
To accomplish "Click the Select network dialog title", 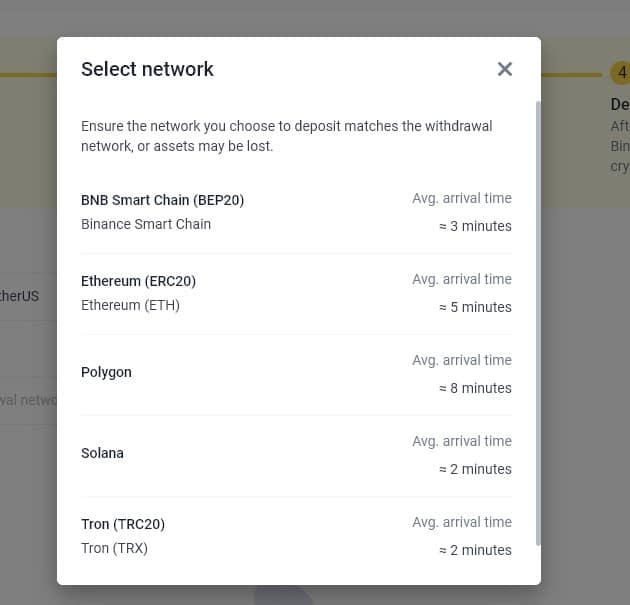I will click(147, 69).
